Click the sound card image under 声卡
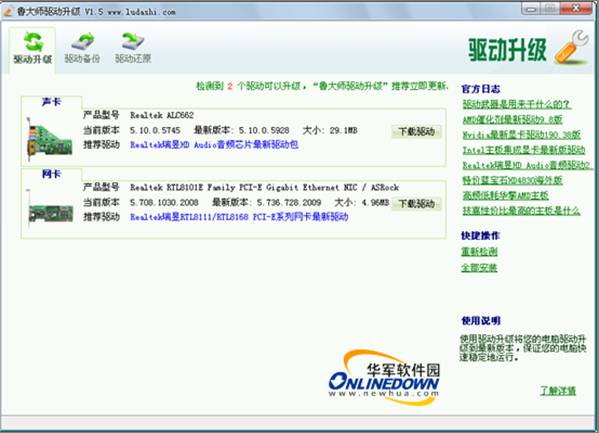This screenshot has width=599, height=433. (x=50, y=139)
